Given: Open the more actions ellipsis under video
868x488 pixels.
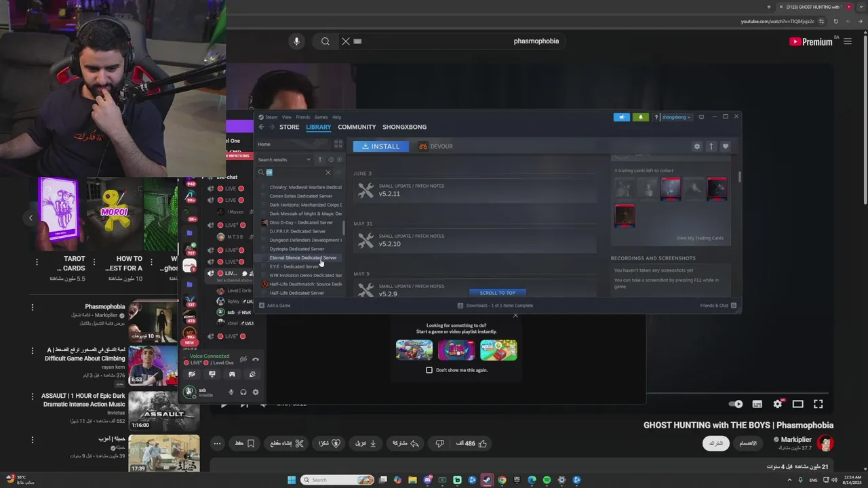Looking at the screenshot, I should tap(217, 443).
